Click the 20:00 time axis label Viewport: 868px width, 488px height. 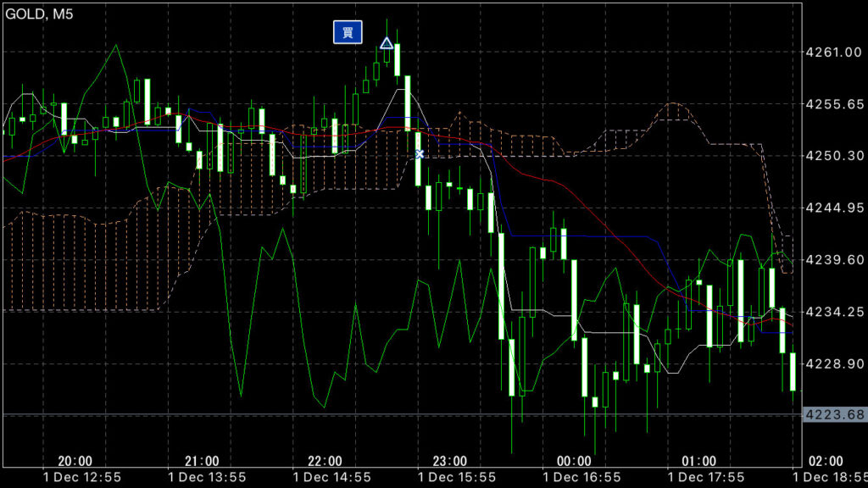coord(75,461)
